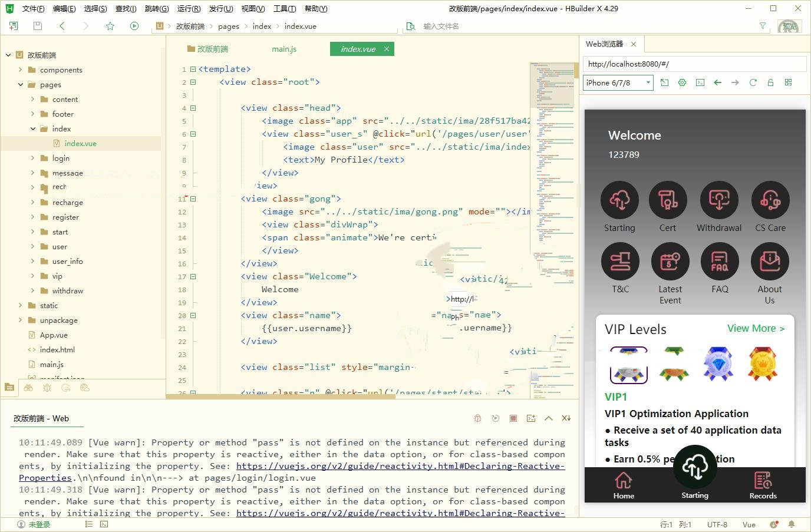
Task: Click the localhost URL address field
Action: (694, 64)
